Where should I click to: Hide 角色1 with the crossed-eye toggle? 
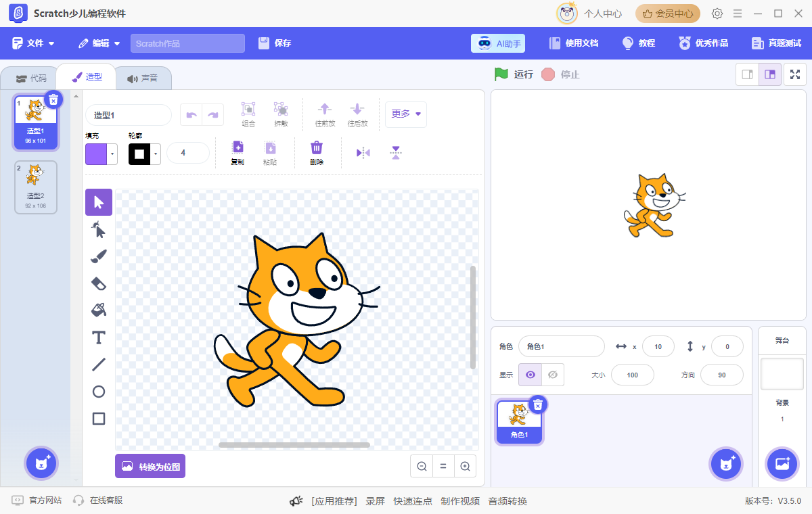[553, 374]
